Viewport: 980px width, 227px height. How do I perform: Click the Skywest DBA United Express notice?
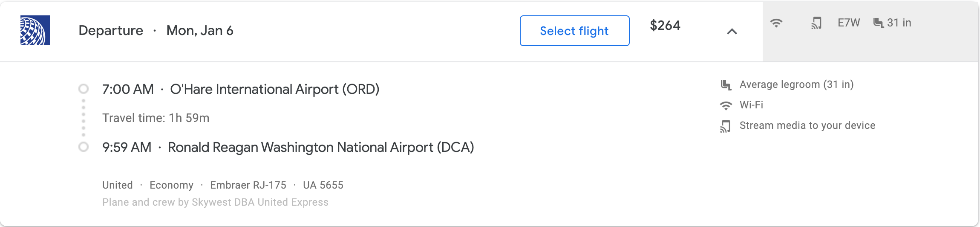(215, 202)
